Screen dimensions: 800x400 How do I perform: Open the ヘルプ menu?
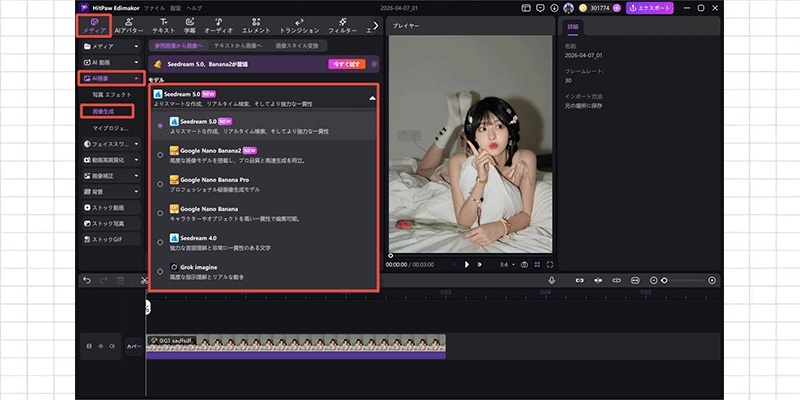pos(194,8)
